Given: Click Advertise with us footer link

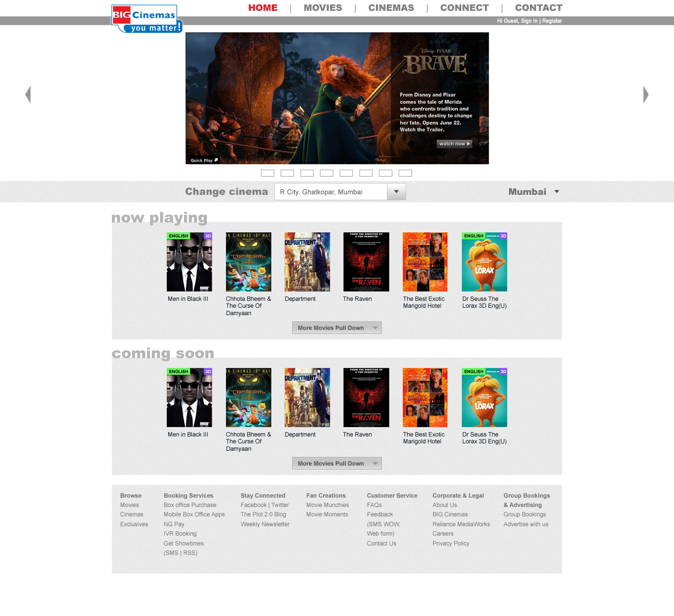Looking at the screenshot, I should click(526, 524).
